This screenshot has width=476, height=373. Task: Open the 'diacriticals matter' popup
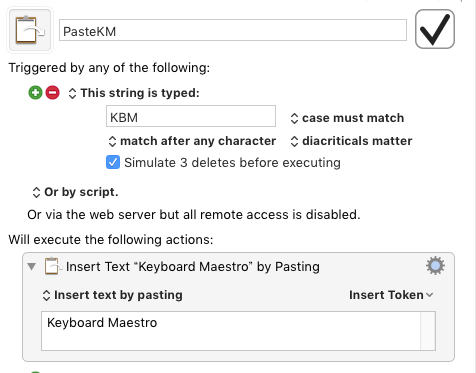(351, 141)
